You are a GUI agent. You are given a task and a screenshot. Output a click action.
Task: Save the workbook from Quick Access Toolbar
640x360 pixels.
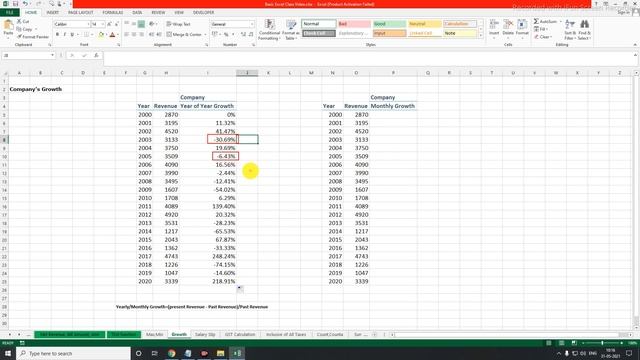[x=16, y=4]
